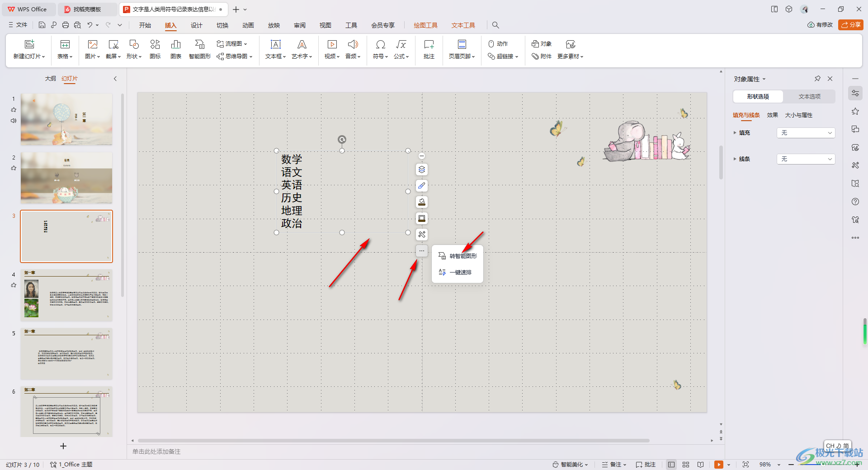Click the New Slide icon
The height and width of the screenshot is (470, 868).
29,44
